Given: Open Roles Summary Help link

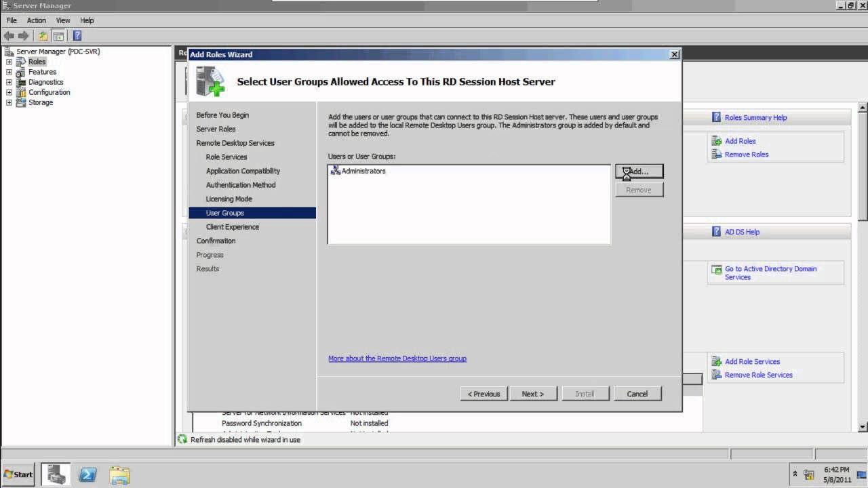Looking at the screenshot, I should [756, 117].
